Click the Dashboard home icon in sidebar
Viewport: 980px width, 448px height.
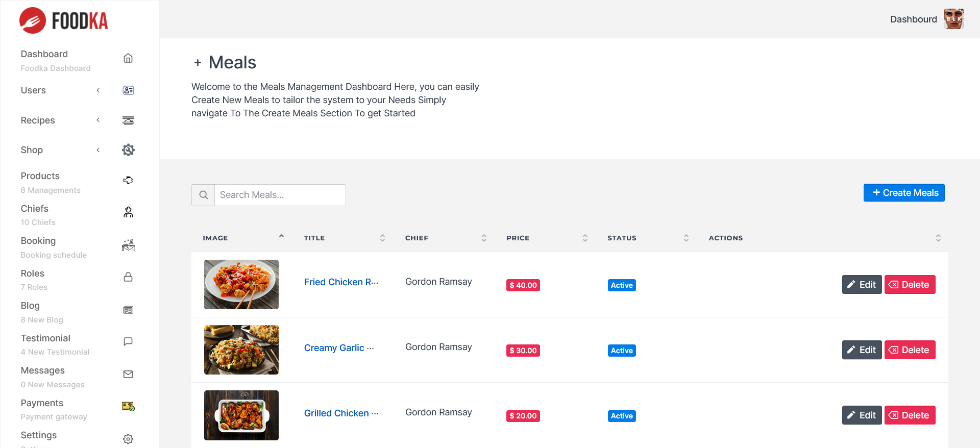[128, 58]
